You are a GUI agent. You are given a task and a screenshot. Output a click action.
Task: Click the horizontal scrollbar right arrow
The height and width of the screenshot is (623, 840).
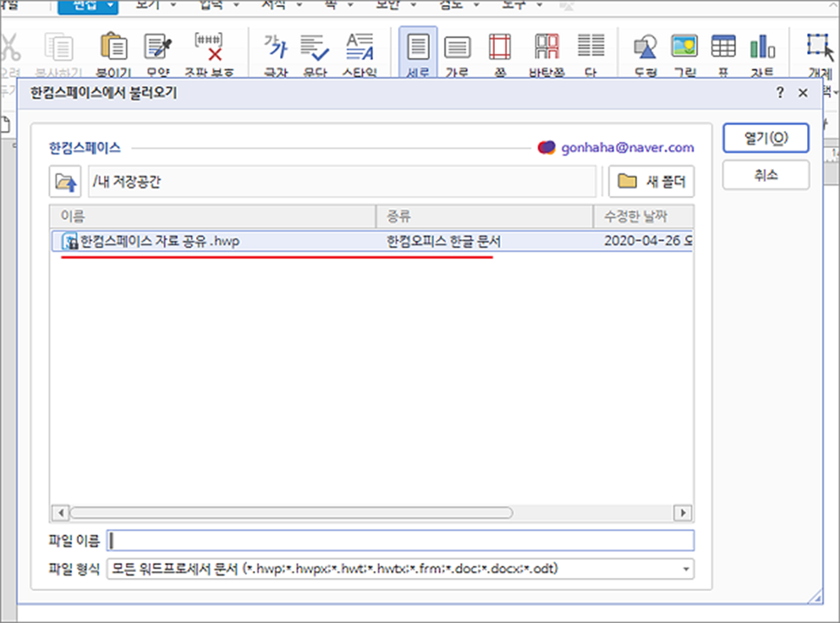click(x=682, y=513)
